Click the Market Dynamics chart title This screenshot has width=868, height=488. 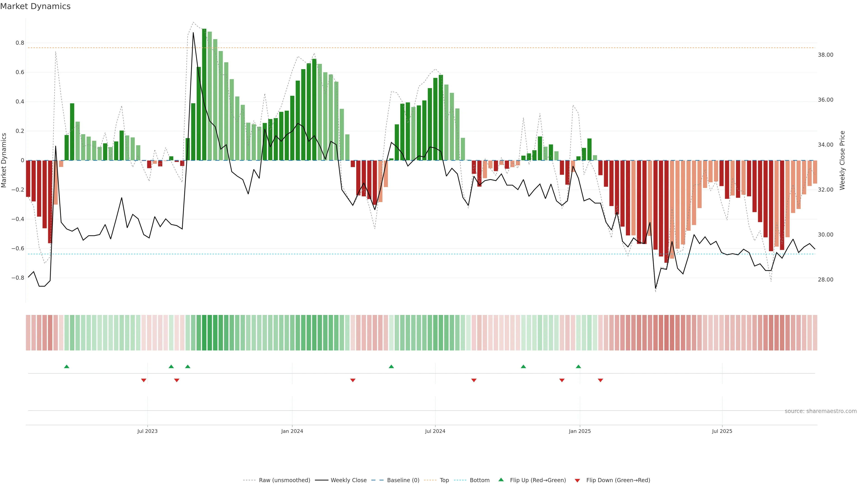[35, 6]
